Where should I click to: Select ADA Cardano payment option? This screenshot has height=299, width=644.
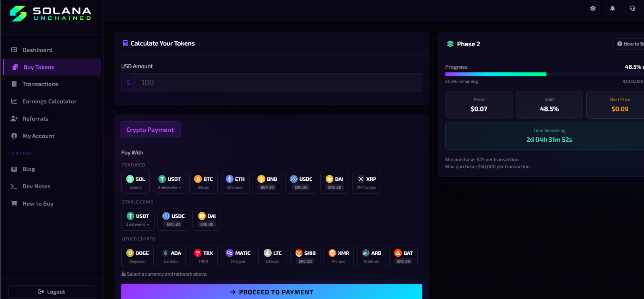click(171, 257)
